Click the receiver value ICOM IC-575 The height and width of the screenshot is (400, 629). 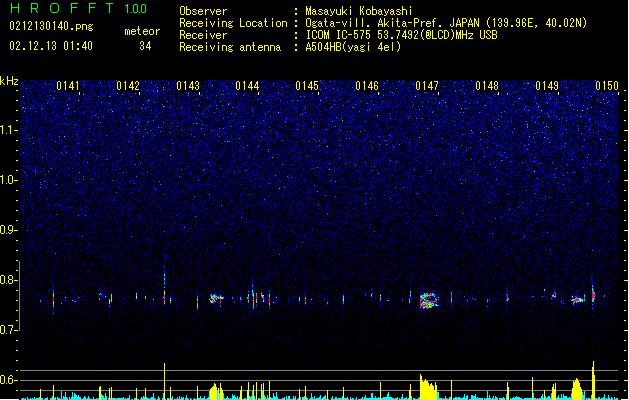(339, 35)
